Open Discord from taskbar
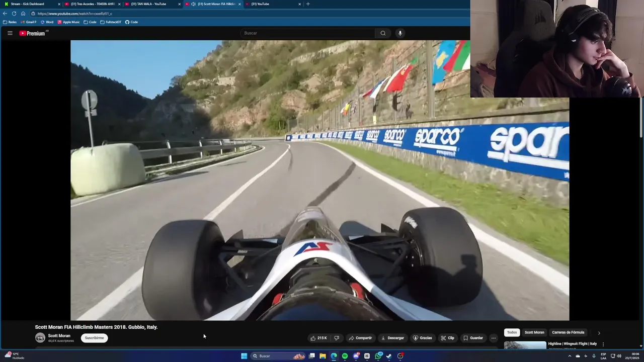 click(x=356, y=356)
